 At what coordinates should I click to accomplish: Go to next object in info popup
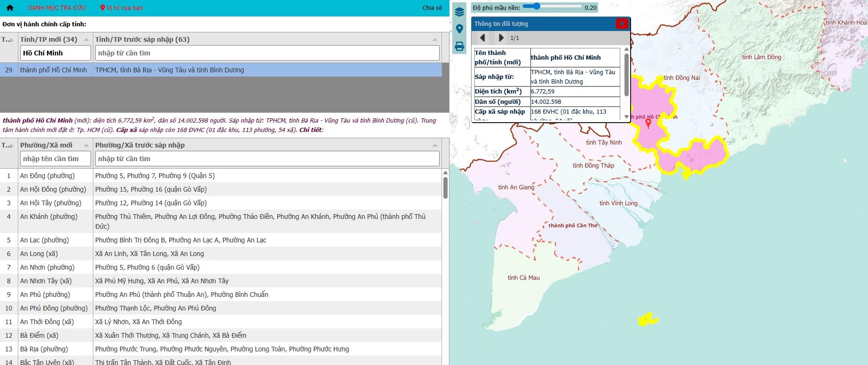[x=501, y=38]
